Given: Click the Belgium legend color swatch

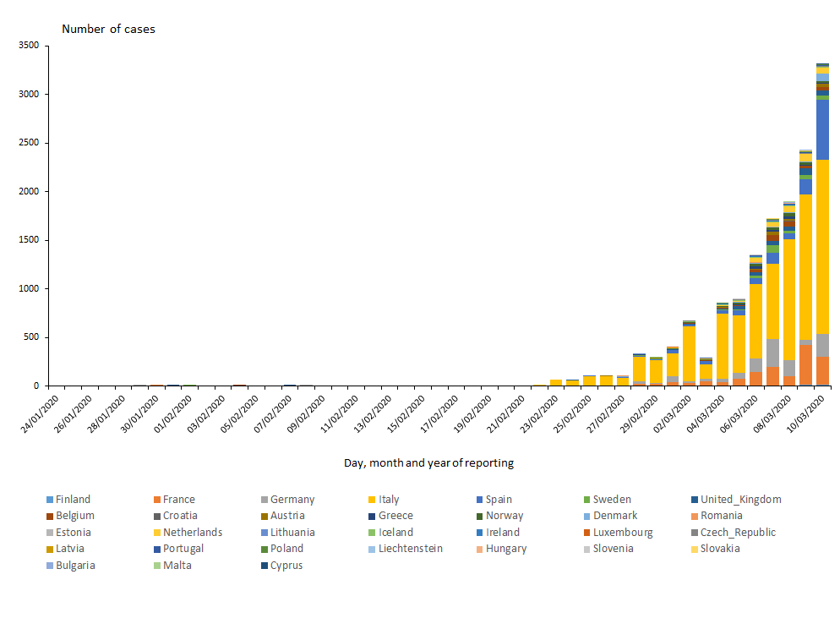Looking at the screenshot, I should pos(49,516).
